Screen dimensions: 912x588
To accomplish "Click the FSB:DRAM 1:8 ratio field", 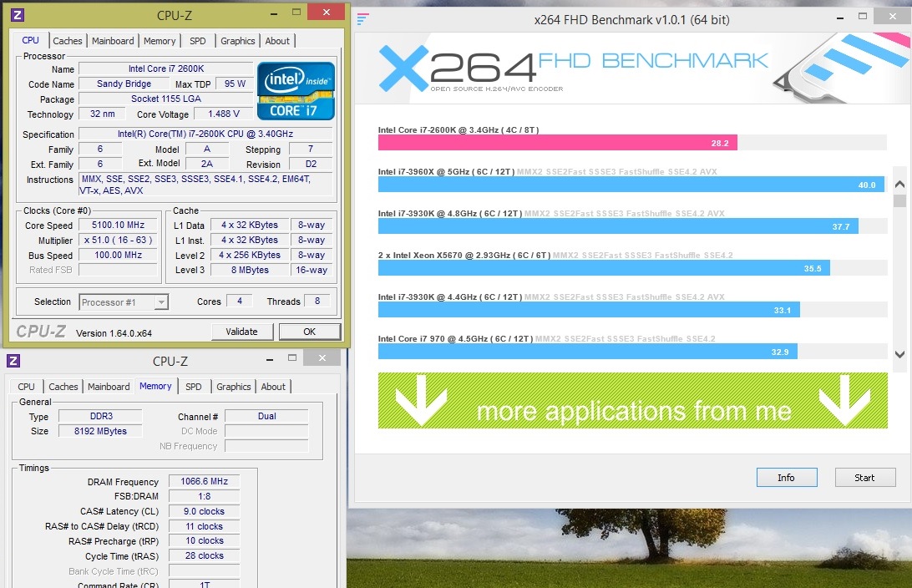I will coord(204,497).
